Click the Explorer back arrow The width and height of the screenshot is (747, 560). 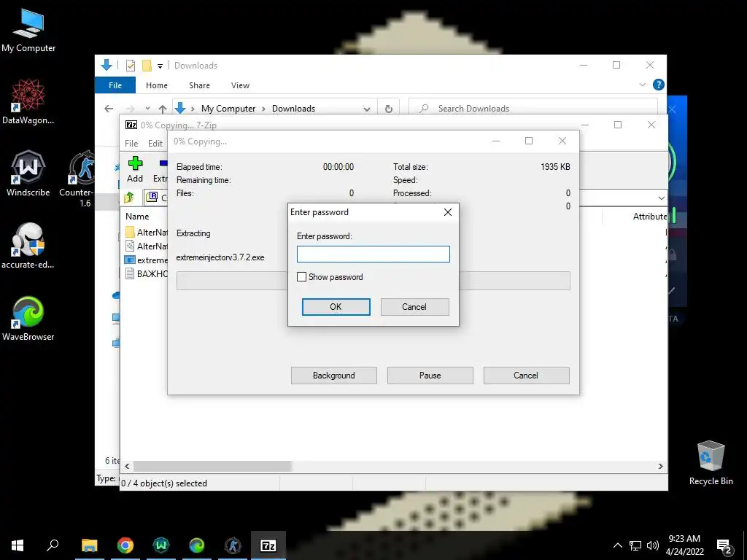109,109
